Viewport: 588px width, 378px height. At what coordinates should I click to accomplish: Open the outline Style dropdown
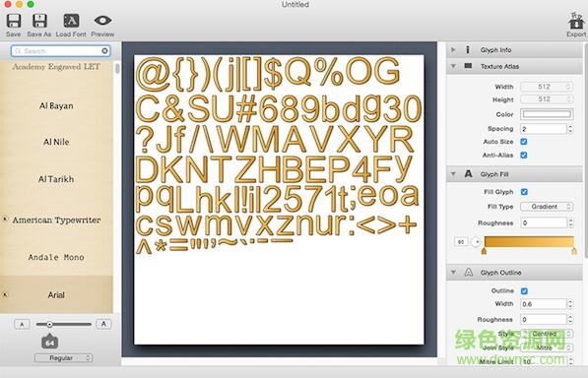click(547, 334)
